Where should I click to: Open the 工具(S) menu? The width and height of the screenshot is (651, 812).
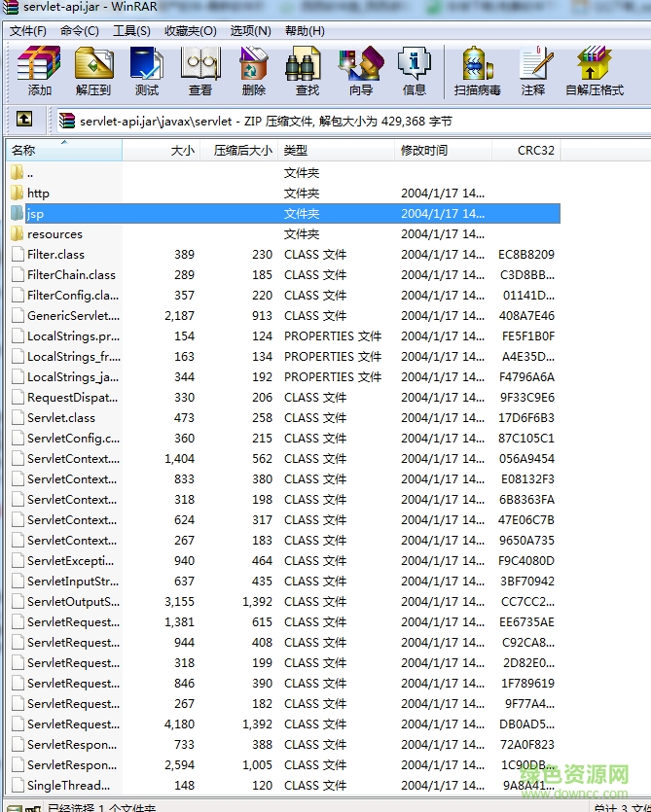[131, 31]
